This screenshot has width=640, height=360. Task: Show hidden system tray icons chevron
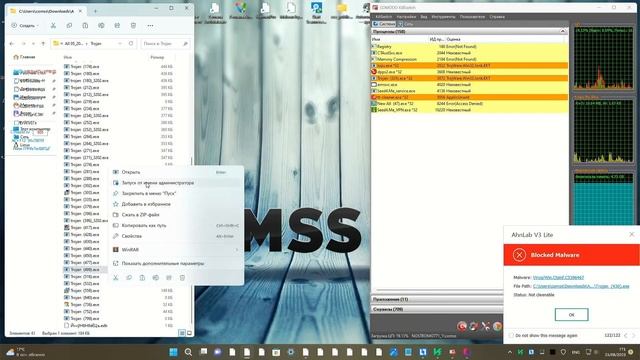(509, 352)
